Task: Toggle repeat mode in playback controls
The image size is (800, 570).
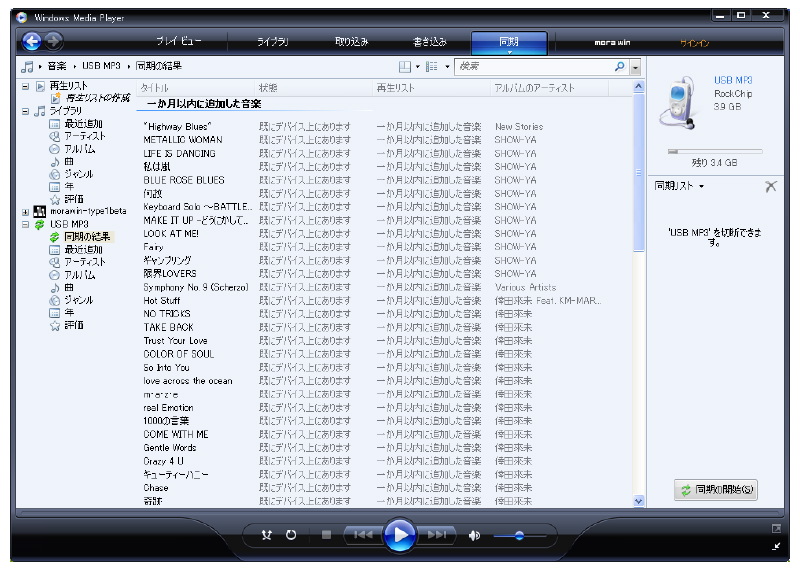Action: click(291, 535)
